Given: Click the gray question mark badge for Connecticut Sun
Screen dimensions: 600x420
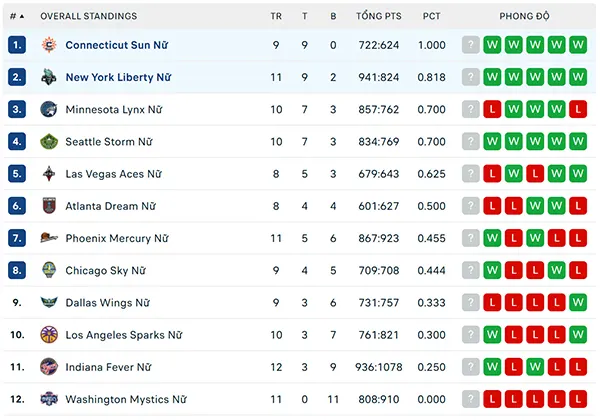Looking at the screenshot, I should tap(471, 45).
